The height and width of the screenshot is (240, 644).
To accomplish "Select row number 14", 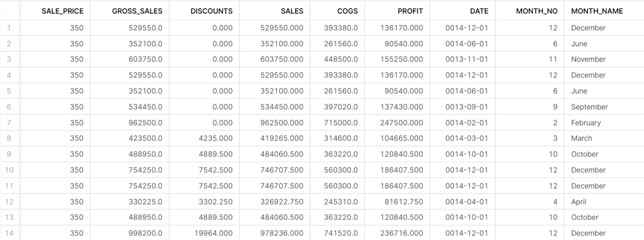I will tap(10, 233).
